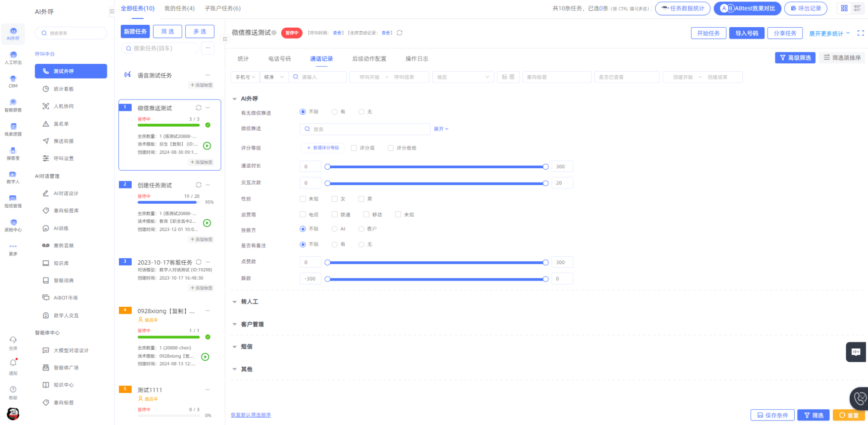
Task: Click the fullscreen expand icon
Action: (861, 33)
